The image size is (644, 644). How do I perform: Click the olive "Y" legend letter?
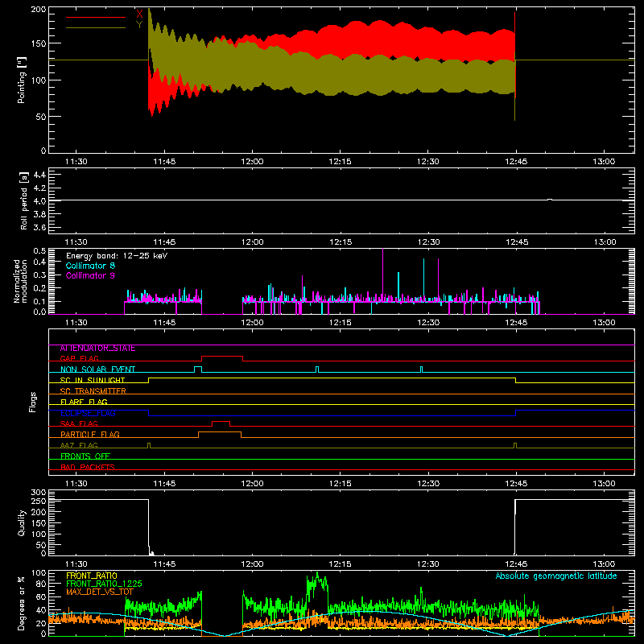coord(139,25)
